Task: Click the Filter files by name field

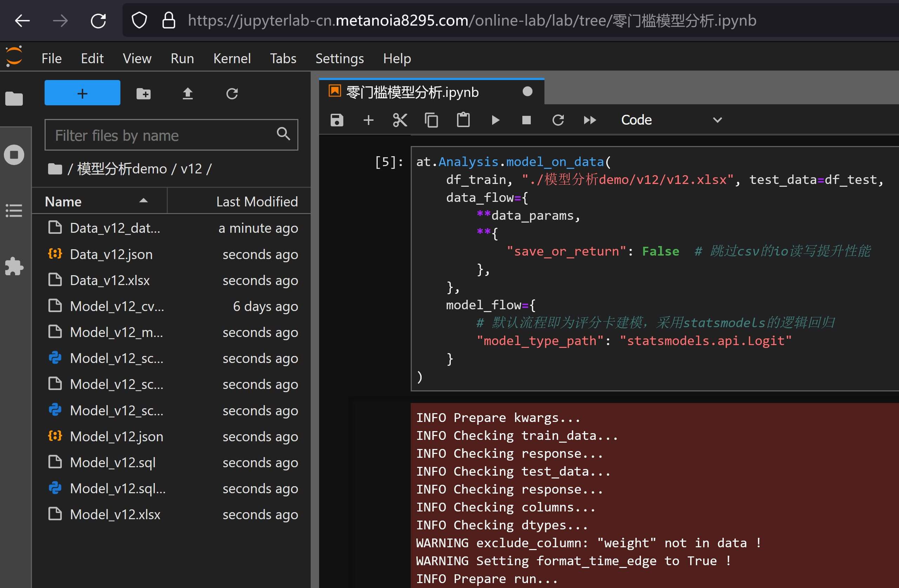Action: click(163, 135)
